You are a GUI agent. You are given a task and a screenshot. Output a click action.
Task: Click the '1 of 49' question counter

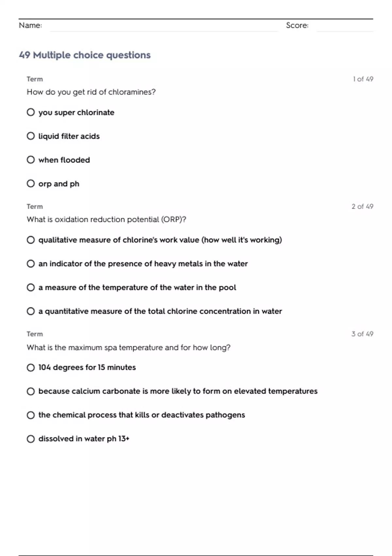pos(363,79)
